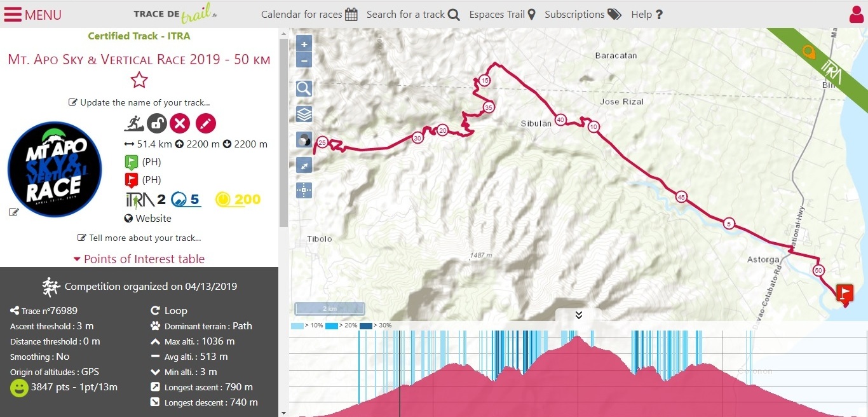The height and width of the screenshot is (417, 868).
Task: Click the 2 km map scale bar
Action: [x=330, y=309]
